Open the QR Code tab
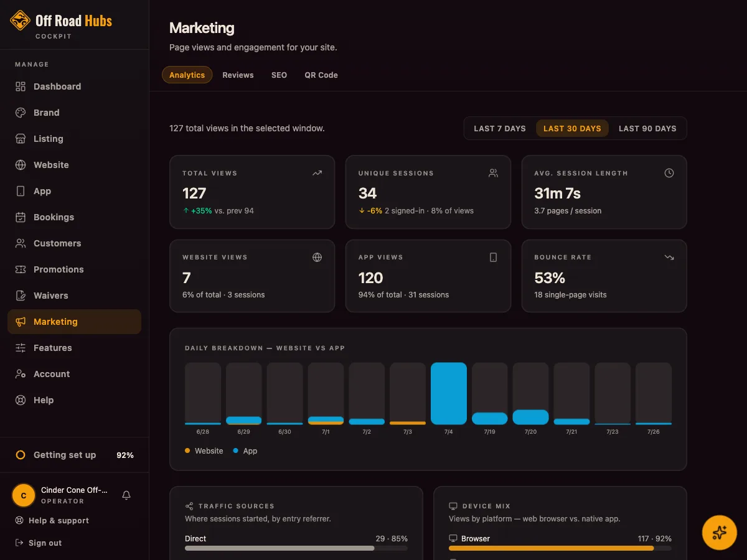Viewport: 747px width, 560px height. (x=321, y=75)
